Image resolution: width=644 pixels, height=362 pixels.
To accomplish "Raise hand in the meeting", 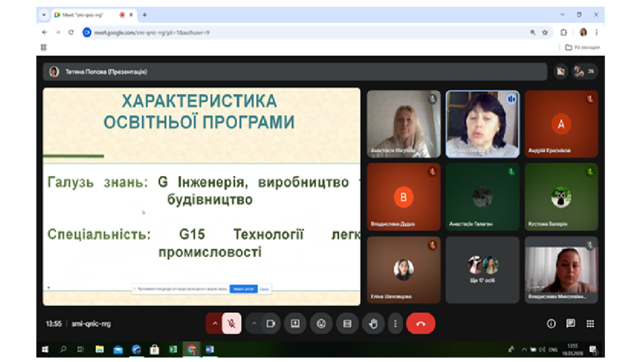I will tap(374, 324).
